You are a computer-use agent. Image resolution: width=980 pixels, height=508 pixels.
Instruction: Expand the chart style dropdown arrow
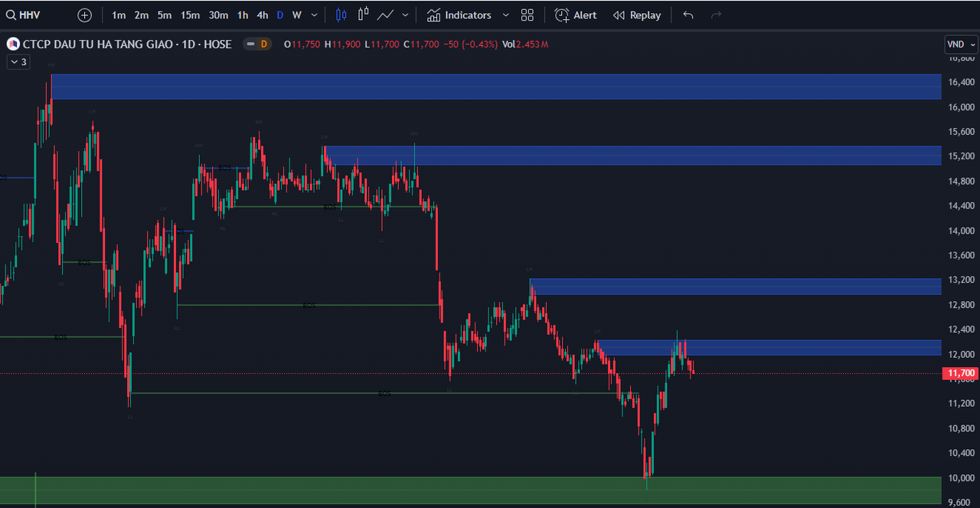(x=406, y=15)
